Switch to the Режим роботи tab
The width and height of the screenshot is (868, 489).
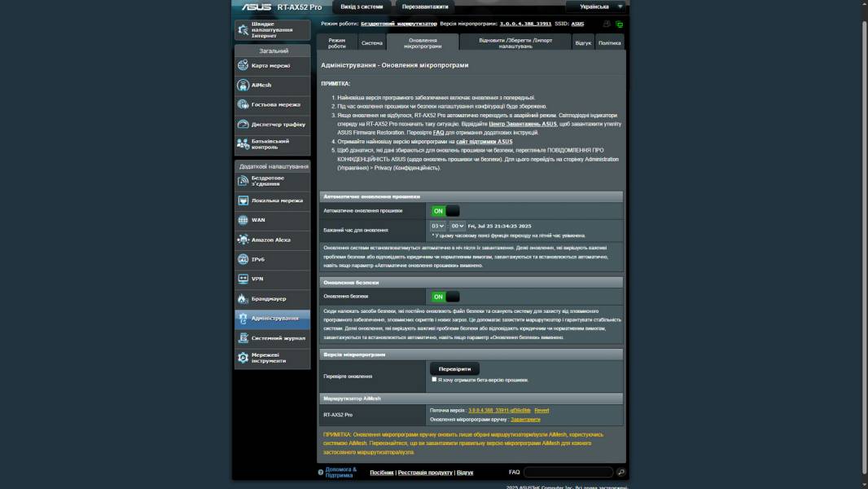click(336, 43)
